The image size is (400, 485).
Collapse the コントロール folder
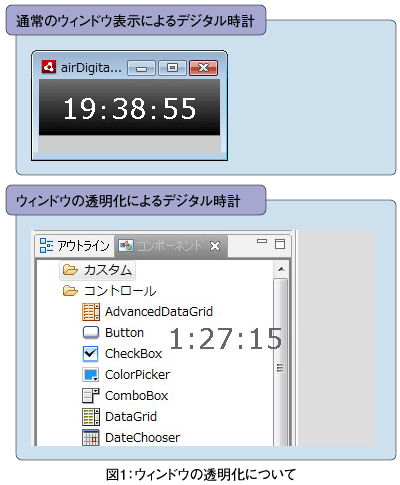[x=109, y=291]
